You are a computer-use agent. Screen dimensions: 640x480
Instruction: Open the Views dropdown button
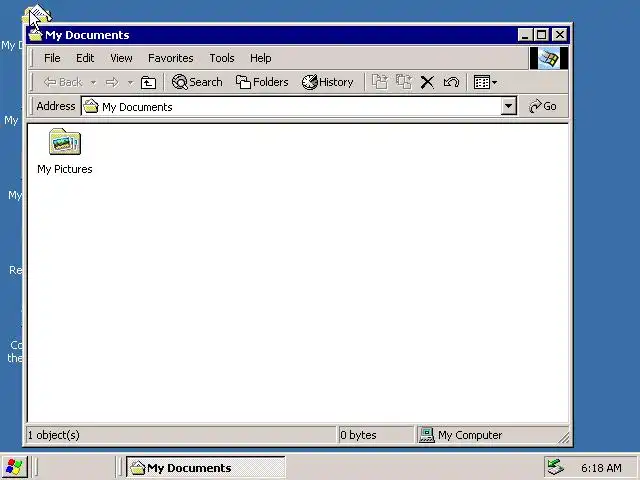[485, 82]
